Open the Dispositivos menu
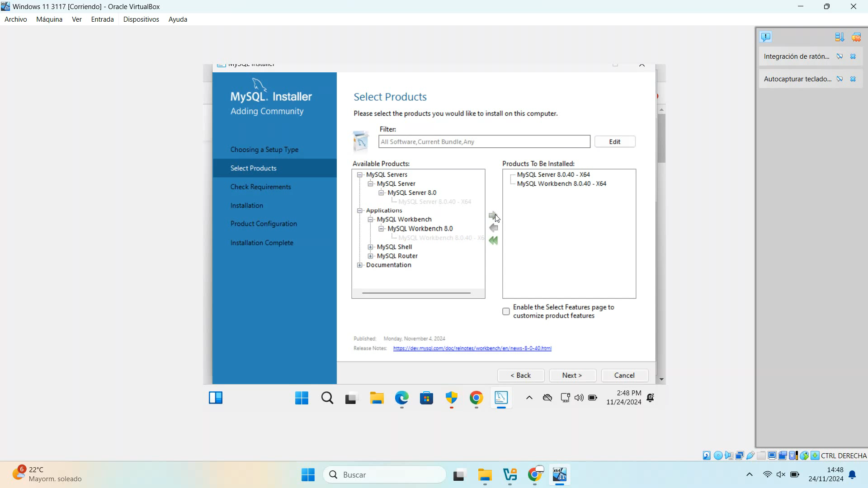Screen dimensions: 868x488 tap(141, 19)
